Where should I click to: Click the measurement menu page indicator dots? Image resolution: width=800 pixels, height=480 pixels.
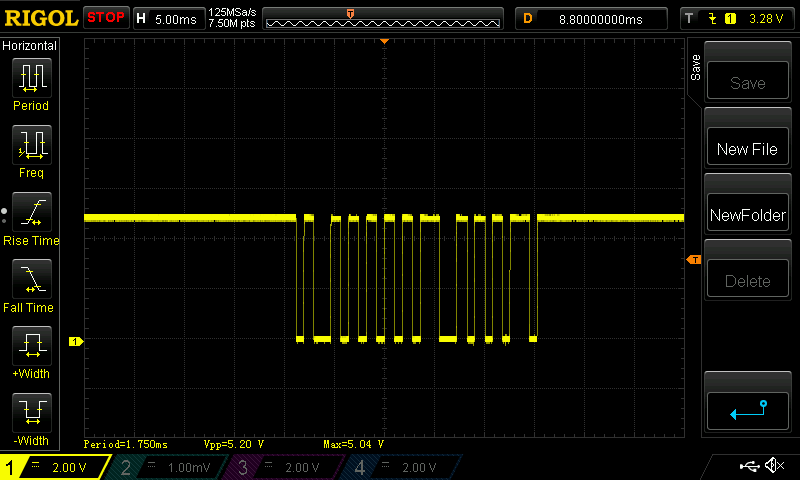(x=4, y=215)
